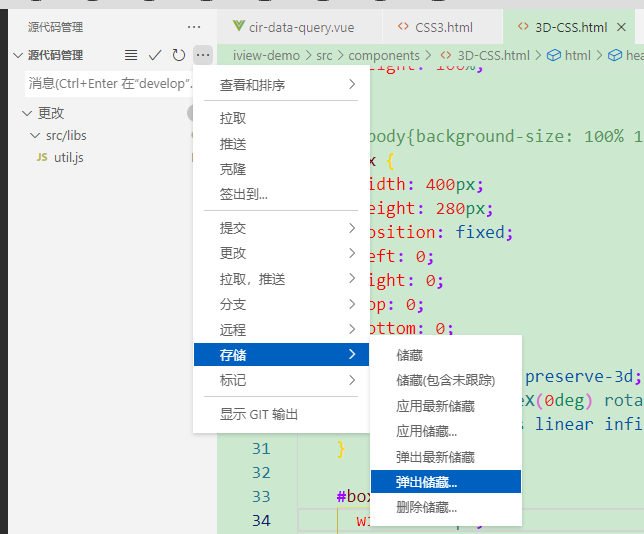Choose 拉取 from the menu
644x534 pixels.
[x=281, y=118]
